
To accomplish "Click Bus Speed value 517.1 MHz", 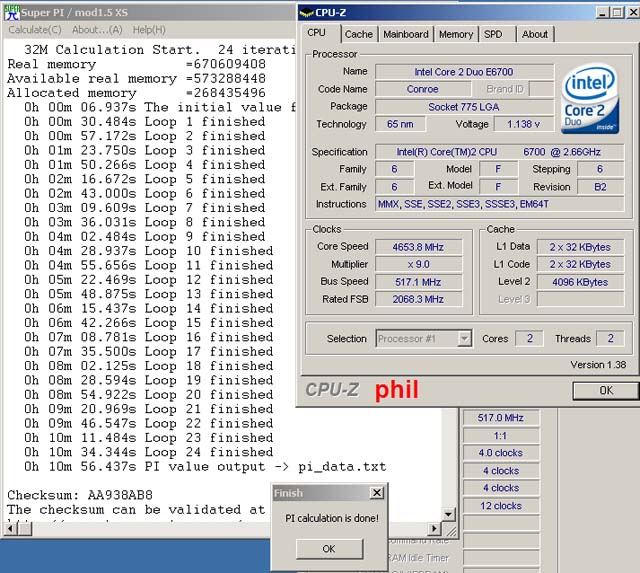I will (x=419, y=282).
